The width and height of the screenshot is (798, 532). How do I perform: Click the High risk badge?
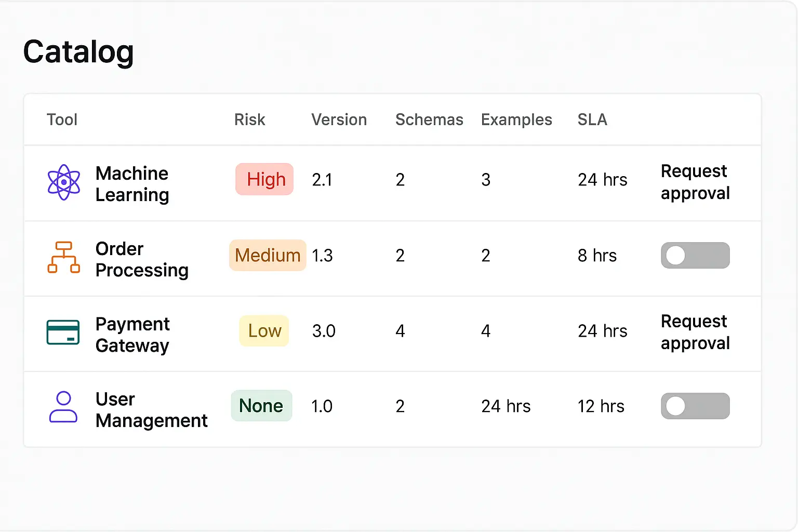coord(264,179)
